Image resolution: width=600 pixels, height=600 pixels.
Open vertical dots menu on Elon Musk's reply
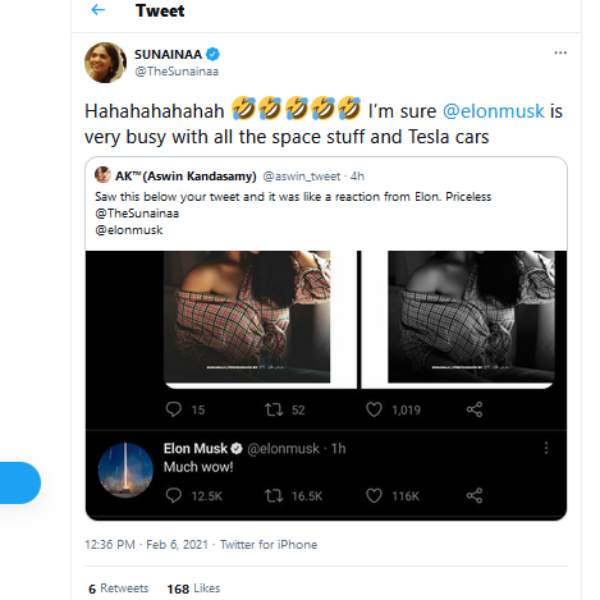546,448
